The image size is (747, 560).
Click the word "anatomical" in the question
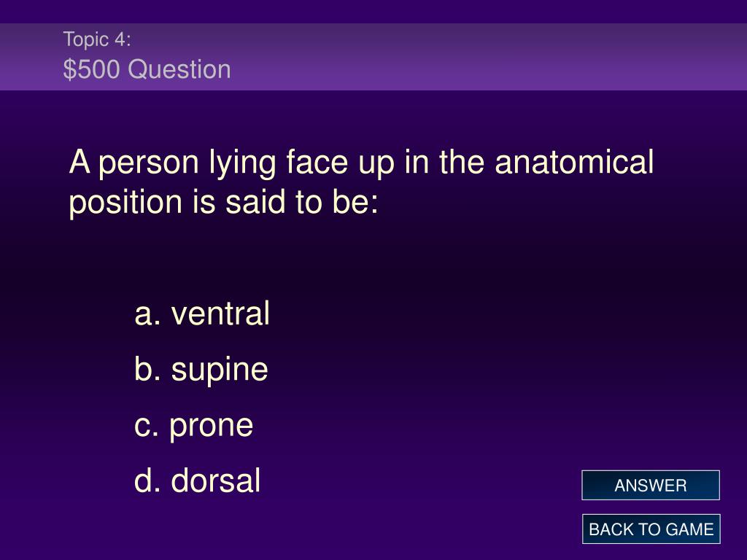coord(574,162)
